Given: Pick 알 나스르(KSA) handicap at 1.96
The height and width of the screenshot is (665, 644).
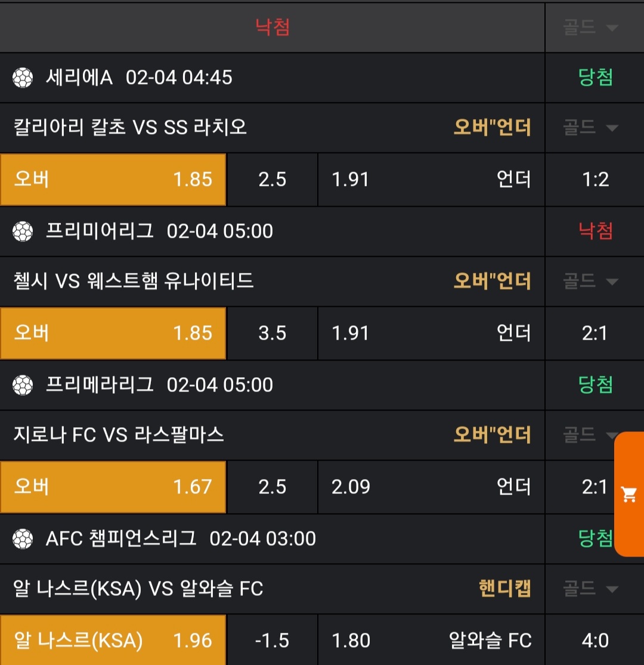Looking at the screenshot, I should click(x=113, y=641).
